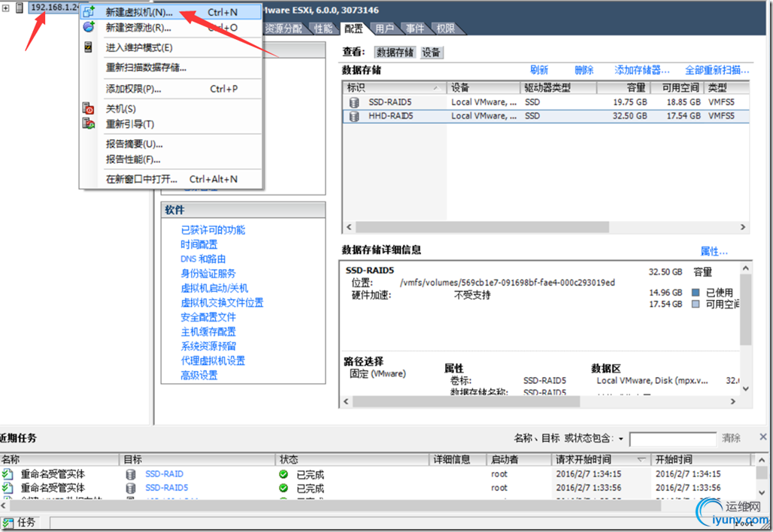
Task: Click the 设备 view button
Action: pos(432,52)
